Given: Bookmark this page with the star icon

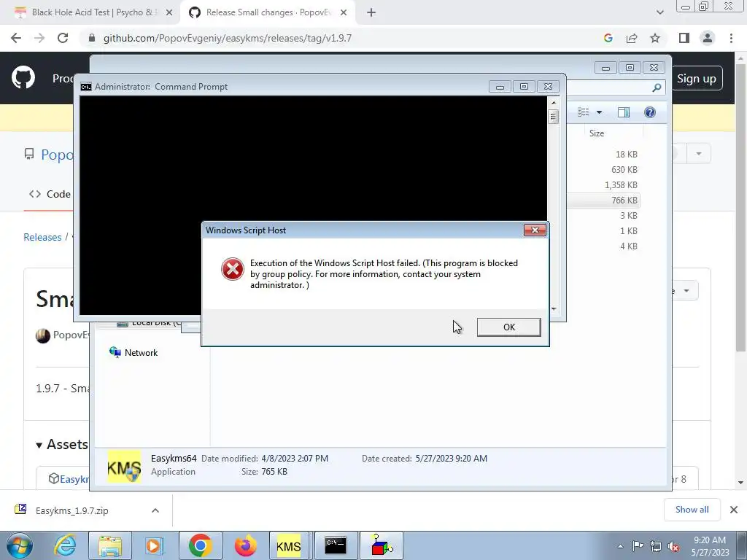Looking at the screenshot, I should point(655,38).
